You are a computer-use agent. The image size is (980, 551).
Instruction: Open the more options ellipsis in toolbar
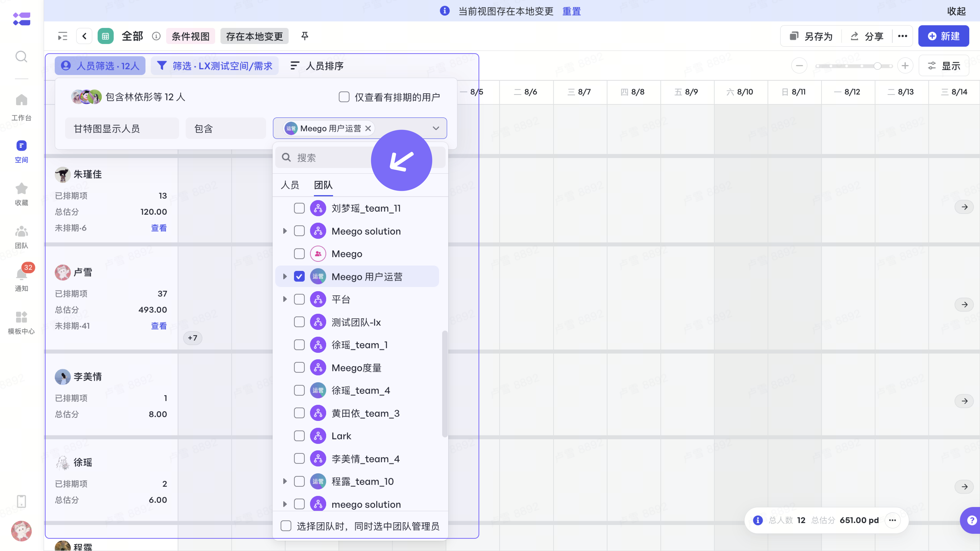click(x=902, y=36)
